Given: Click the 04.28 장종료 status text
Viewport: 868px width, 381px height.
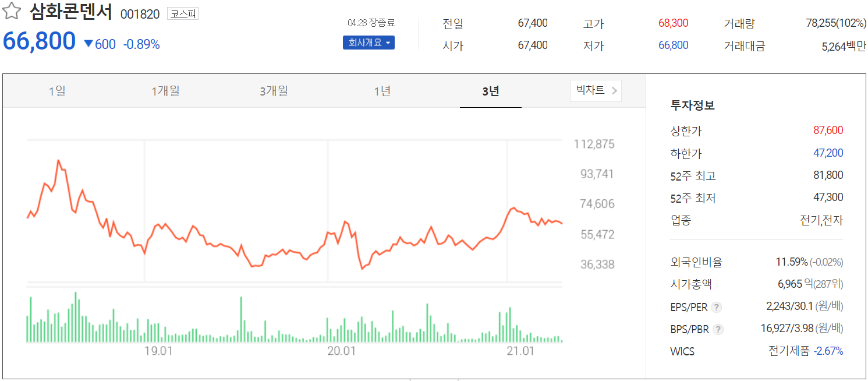Looking at the screenshot, I should click(371, 23).
